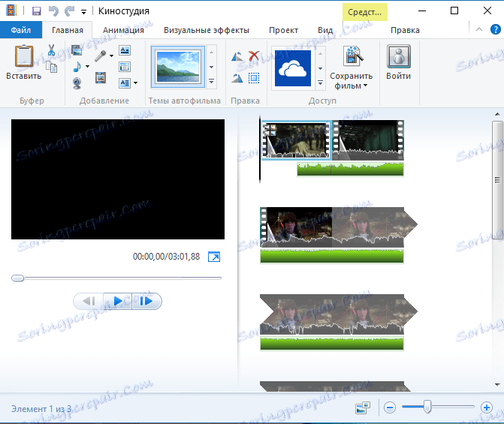Open the Вид tab
504x424 pixels.
pos(325,30)
